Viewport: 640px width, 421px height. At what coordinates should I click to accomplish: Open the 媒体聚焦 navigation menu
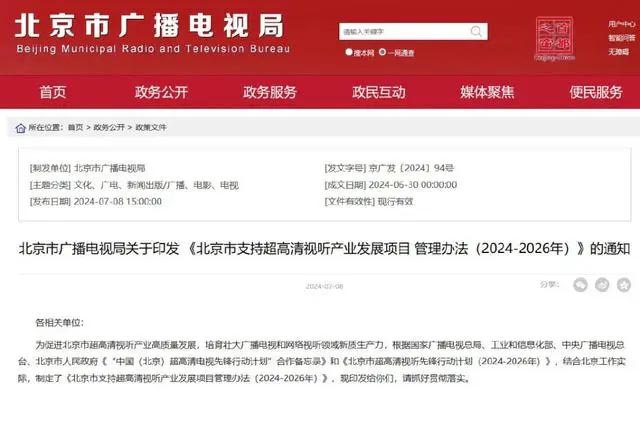tap(487, 92)
